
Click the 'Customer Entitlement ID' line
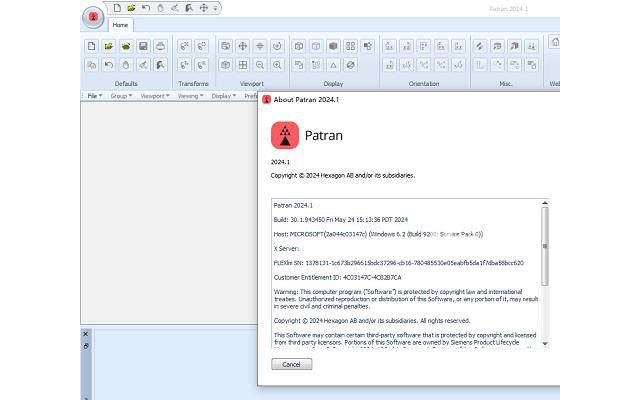(x=337, y=278)
